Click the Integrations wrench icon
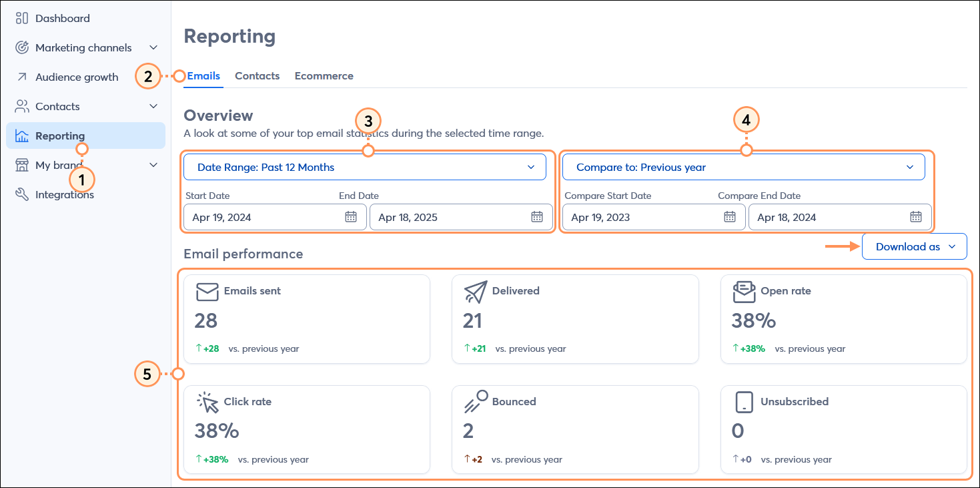 [x=22, y=194]
